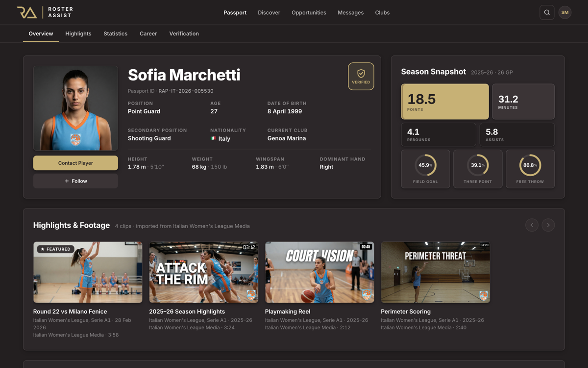Open the Playmaking Reel title
This screenshot has height=368, width=588.
[288, 312]
